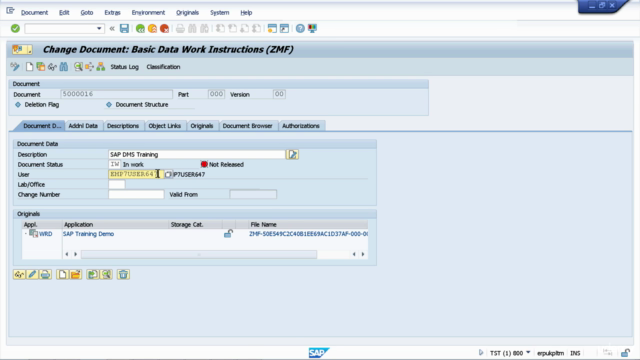
Task: Click the Customize Local Layout monitor icon
Action: [312, 28]
